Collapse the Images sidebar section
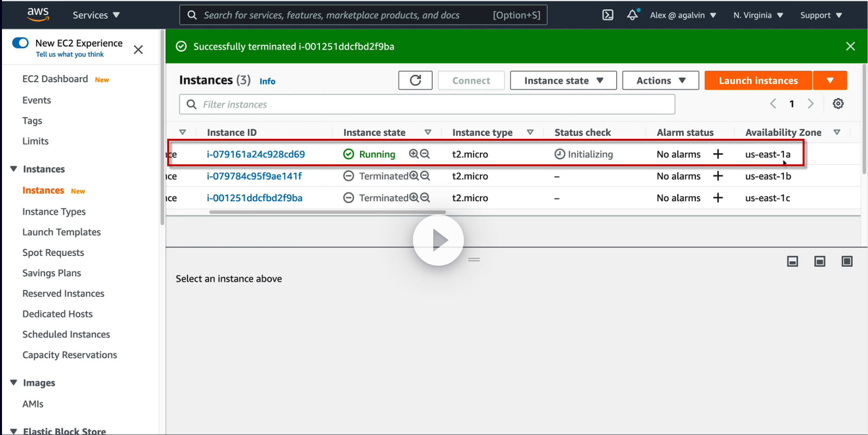 (14, 382)
